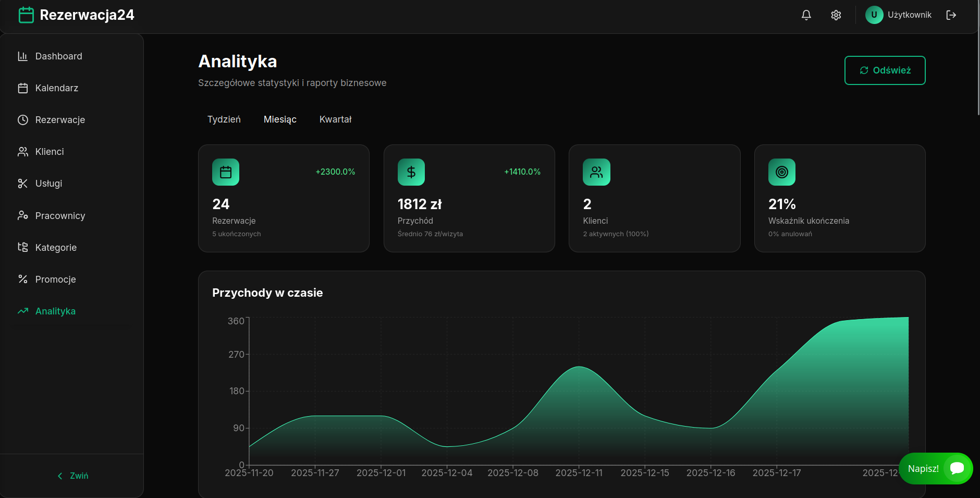
Task: Click the Napisz! chat bubble
Action: (x=935, y=468)
